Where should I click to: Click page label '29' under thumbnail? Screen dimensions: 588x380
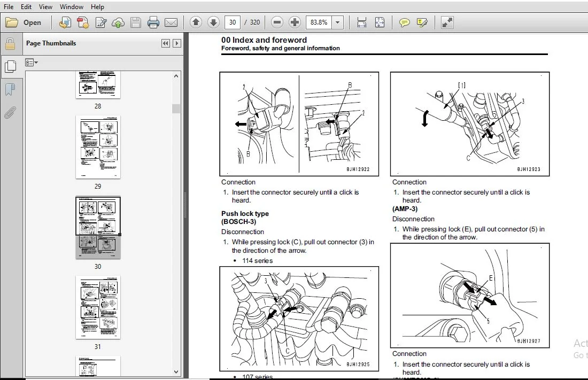[98, 187]
